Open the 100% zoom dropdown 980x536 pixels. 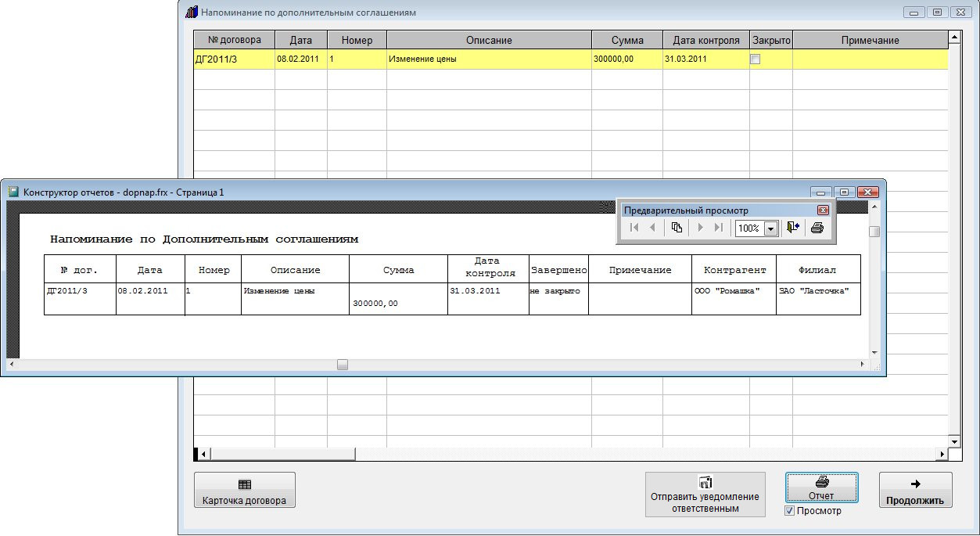[x=770, y=228]
